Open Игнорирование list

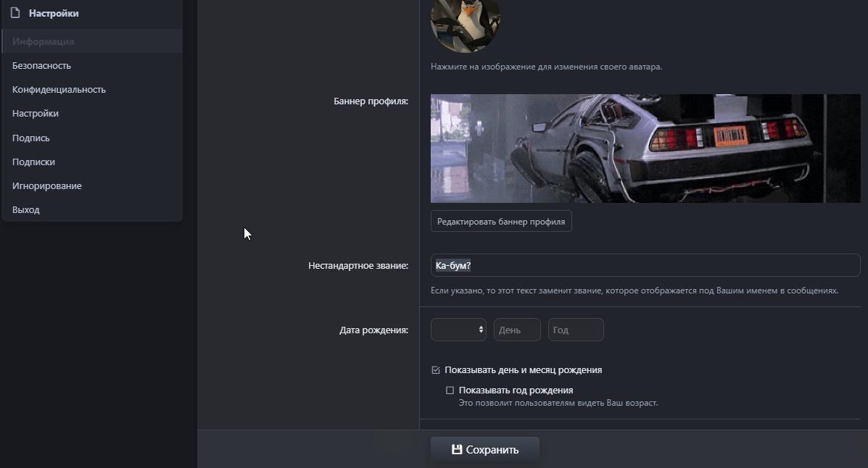46,186
